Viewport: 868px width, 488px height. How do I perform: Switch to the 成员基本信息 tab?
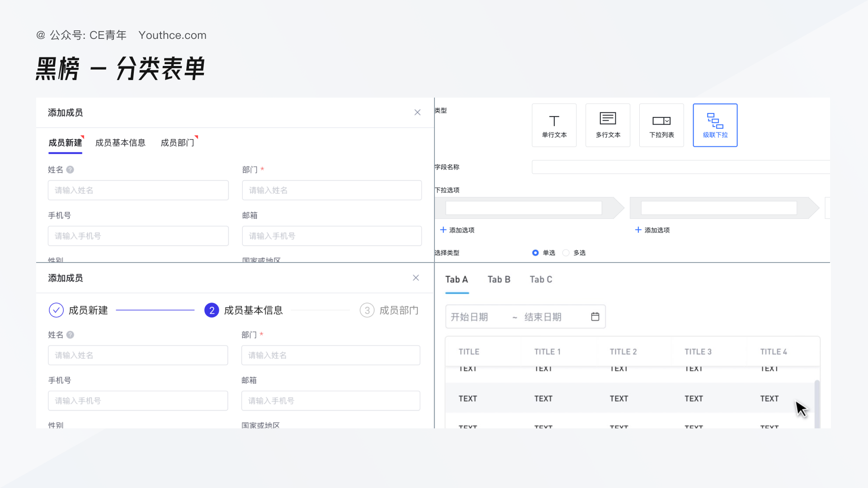coord(120,143)
